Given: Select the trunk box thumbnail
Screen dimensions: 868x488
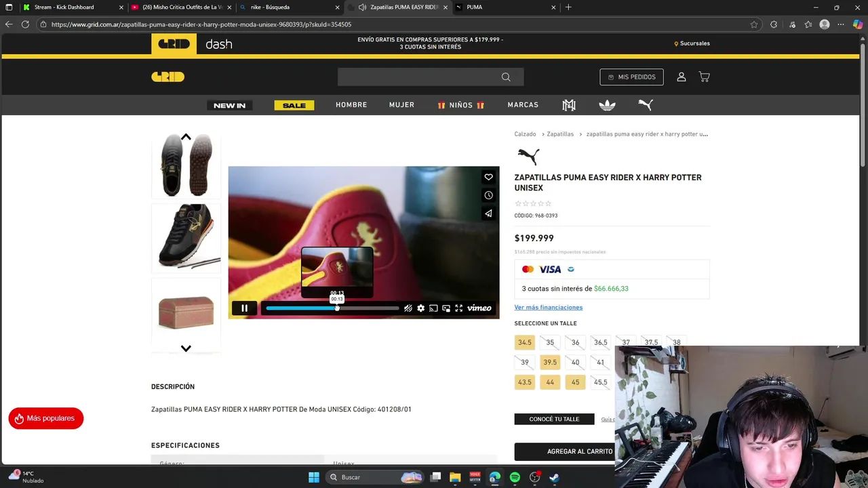Looking at the screenshot, I should pos(186,312).
